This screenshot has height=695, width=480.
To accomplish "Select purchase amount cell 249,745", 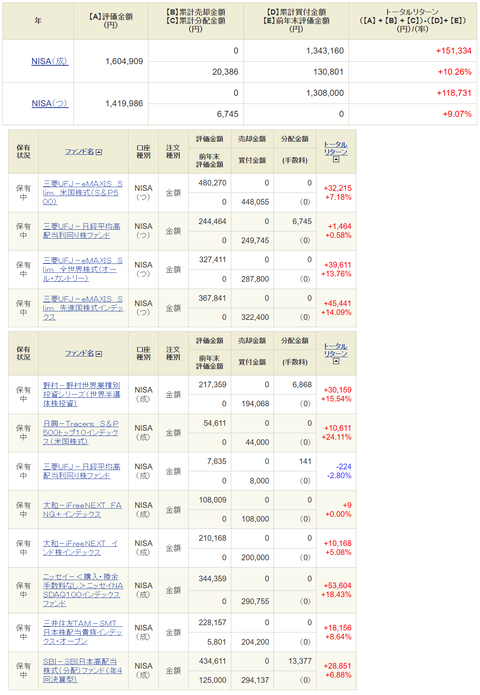I will pyautogui.click(x=255, y=241).
